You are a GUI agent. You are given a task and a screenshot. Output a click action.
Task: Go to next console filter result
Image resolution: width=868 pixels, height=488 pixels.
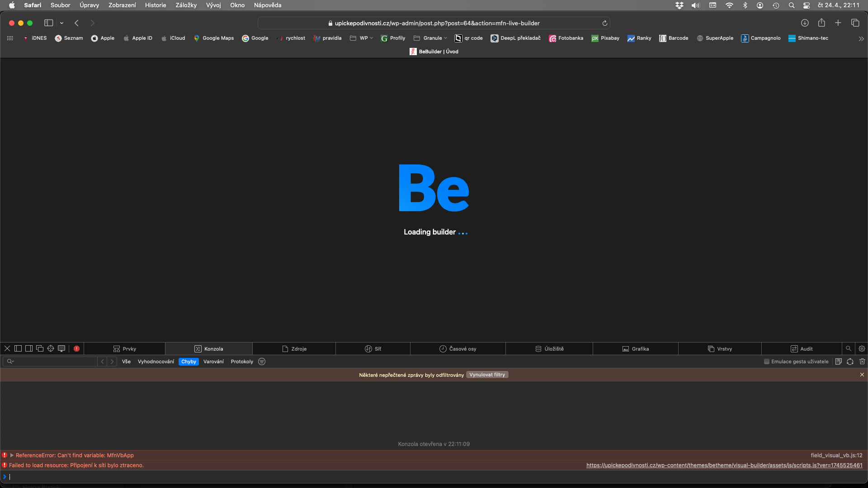click(x=112, y=361)
